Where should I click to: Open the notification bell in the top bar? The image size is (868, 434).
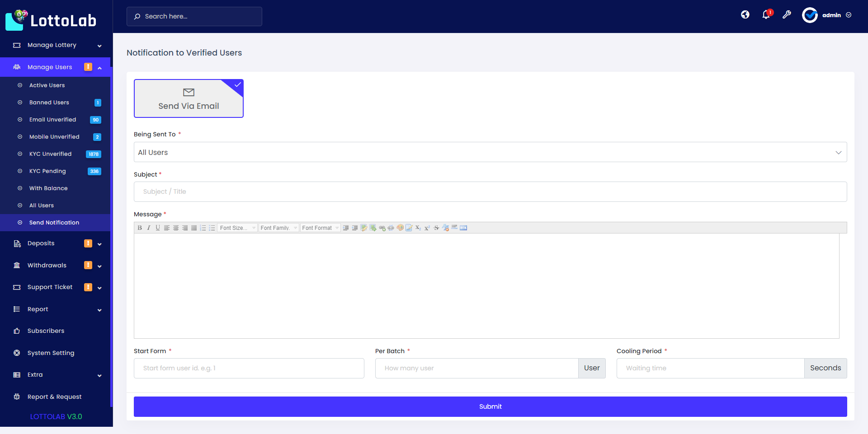[766, 15]
